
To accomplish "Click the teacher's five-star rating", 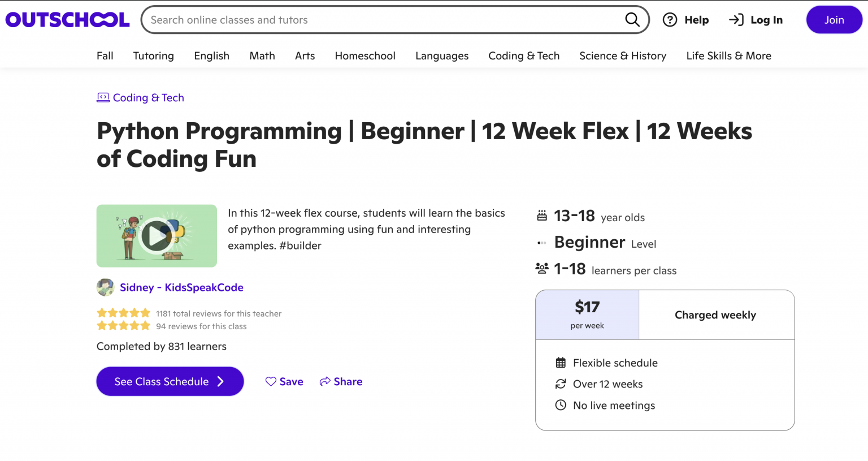I will (x=123, y=313).
